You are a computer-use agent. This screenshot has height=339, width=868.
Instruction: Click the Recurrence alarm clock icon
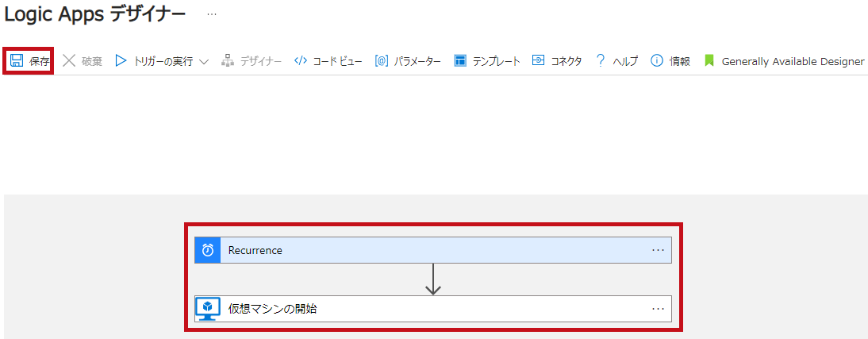click(208, 250)
